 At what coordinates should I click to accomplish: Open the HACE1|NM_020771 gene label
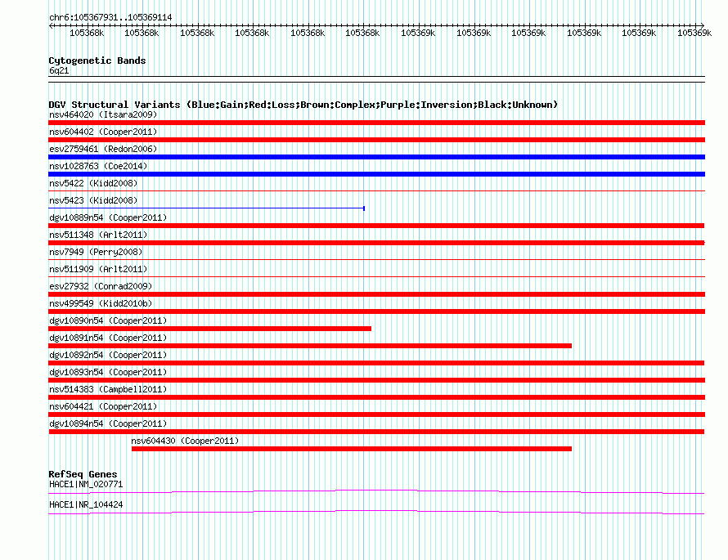(x=86, y=484)
